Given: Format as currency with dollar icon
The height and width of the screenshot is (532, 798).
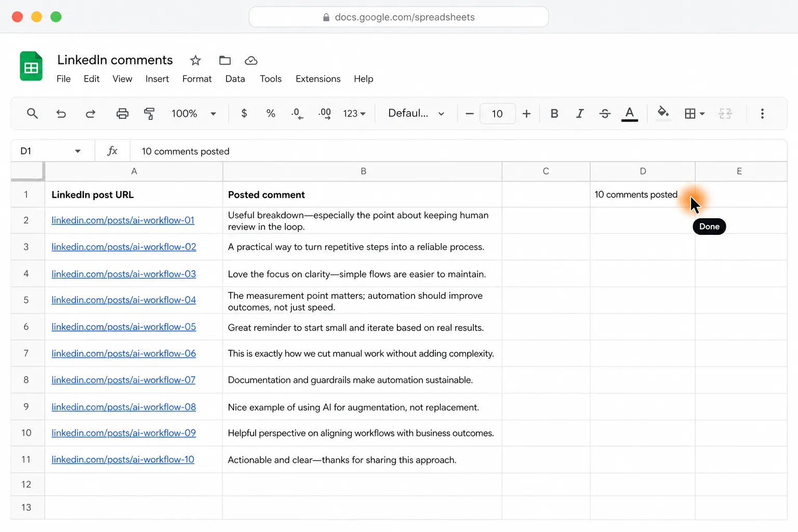Looking at the screenshot, I should click(244, 113).
